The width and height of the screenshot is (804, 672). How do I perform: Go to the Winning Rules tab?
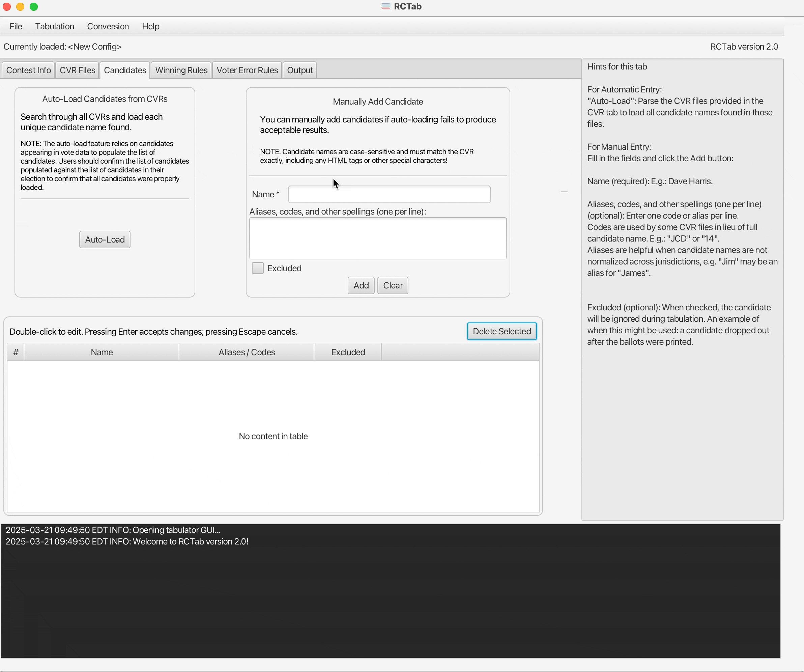[x=181, y=71]
